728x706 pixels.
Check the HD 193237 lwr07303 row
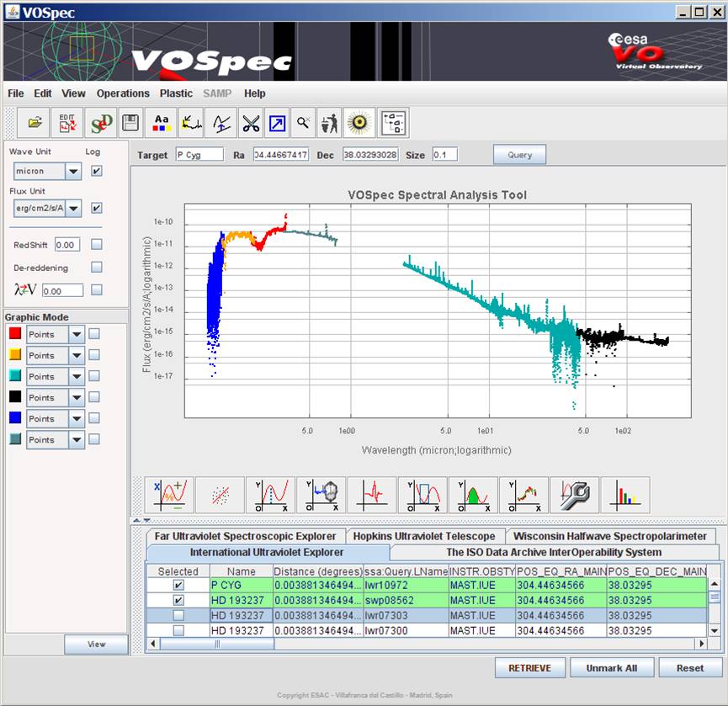pyautogui.click(x=178, y=615)
